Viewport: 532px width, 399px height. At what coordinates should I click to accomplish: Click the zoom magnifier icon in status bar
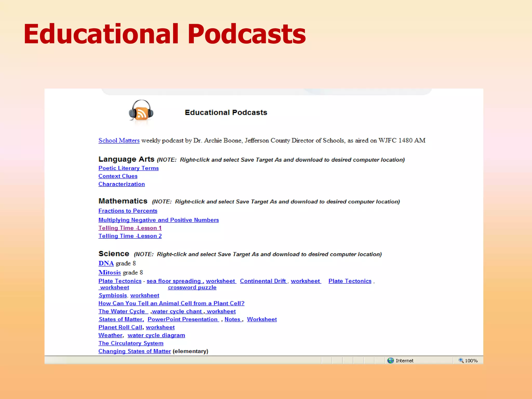click(x=461, y=360)
